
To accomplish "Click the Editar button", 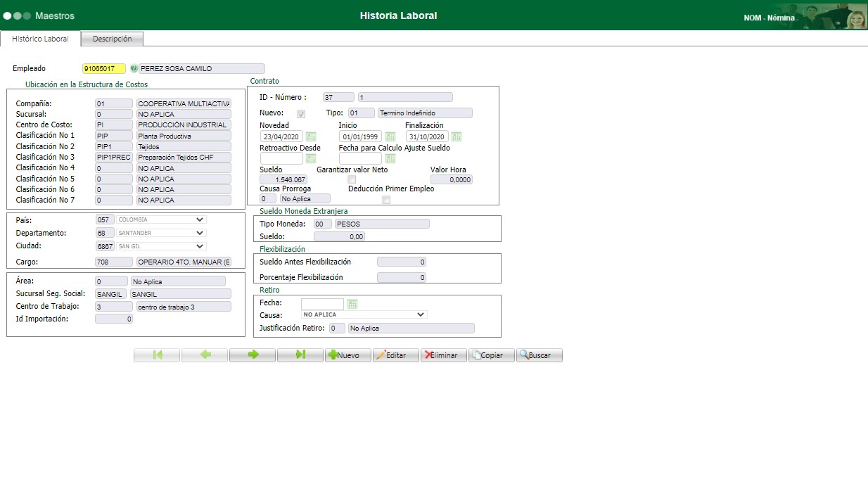I will click(396, 355).
